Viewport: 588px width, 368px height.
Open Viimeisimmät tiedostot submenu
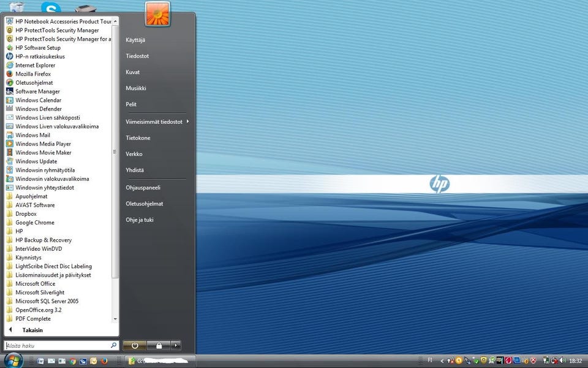(157, 121)
